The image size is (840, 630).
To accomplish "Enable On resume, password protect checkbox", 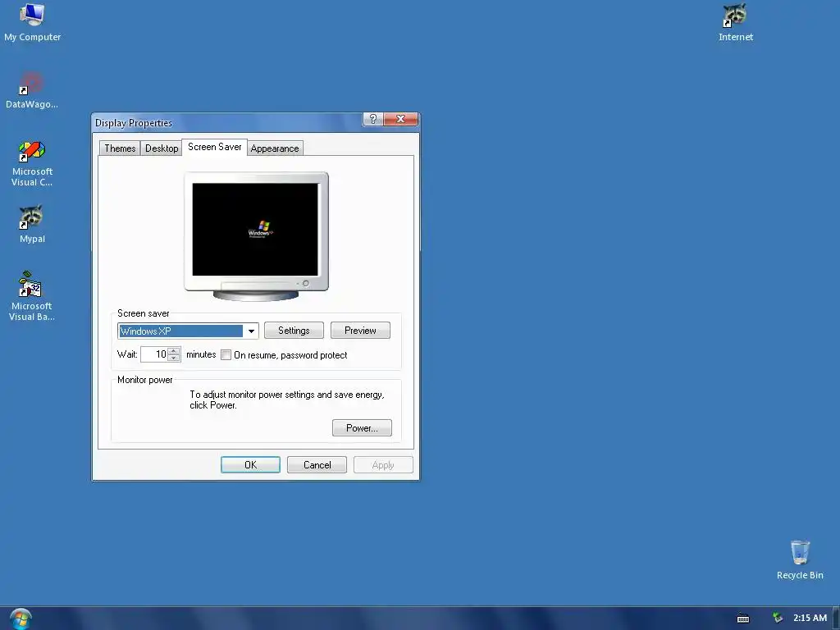I will [226, 354].
